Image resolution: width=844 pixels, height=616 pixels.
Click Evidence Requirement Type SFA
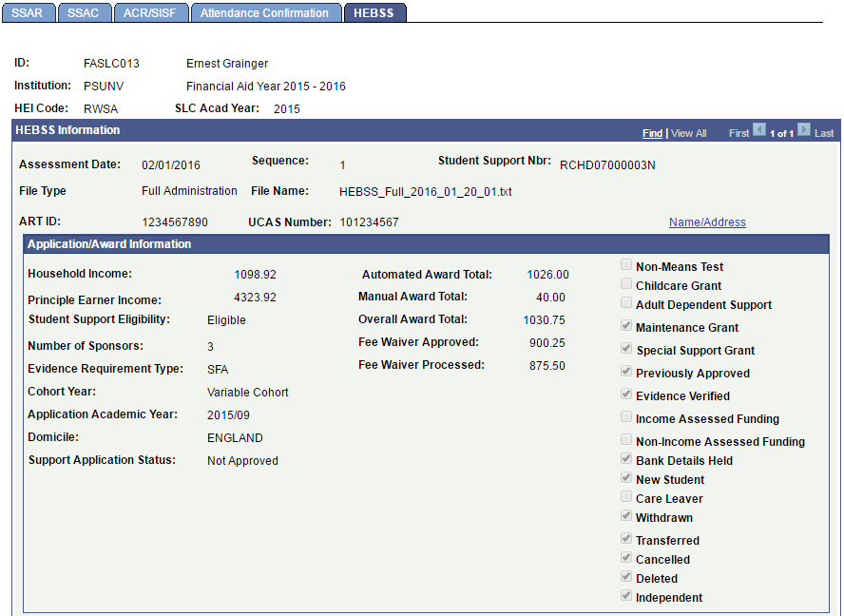pyautogui.click(x=218, y=370)
